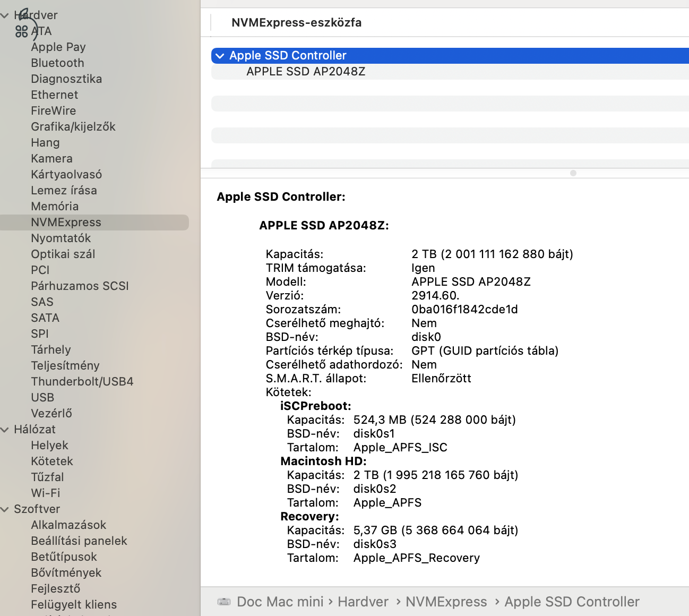Select APPLE SSD AP2048Z in device tree

pyautogui.click(x=306, y=72)
